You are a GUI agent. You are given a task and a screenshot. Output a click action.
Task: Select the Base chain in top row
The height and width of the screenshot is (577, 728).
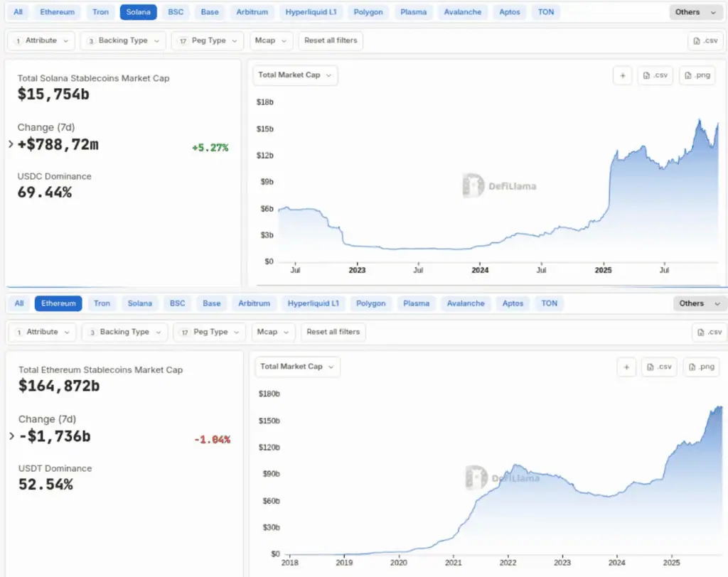coord(209,12)
